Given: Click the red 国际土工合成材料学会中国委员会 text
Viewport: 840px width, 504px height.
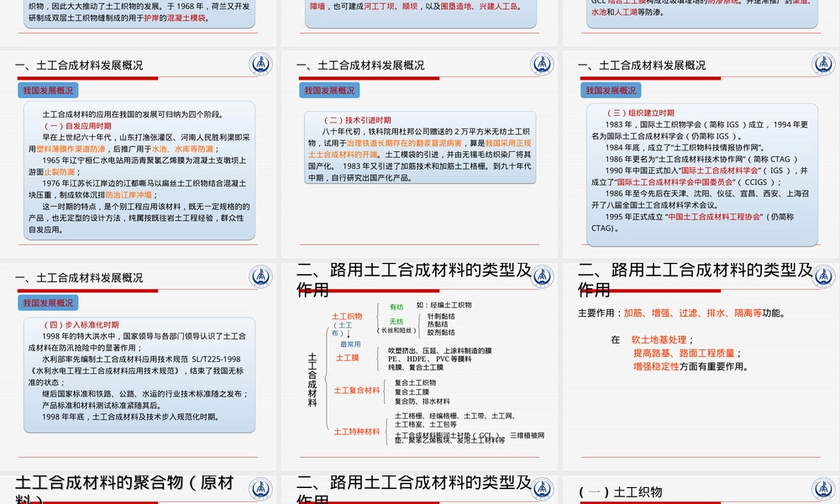Looking at the screenshot, I should [x=675, y=182].
